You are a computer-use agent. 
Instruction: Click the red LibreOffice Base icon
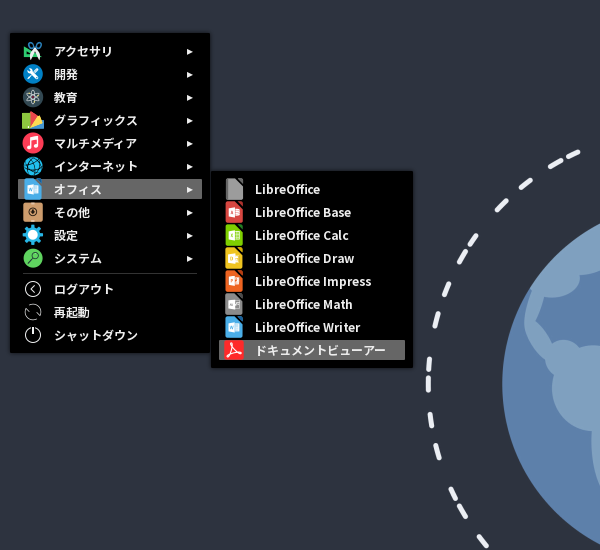tap(234, 212)
